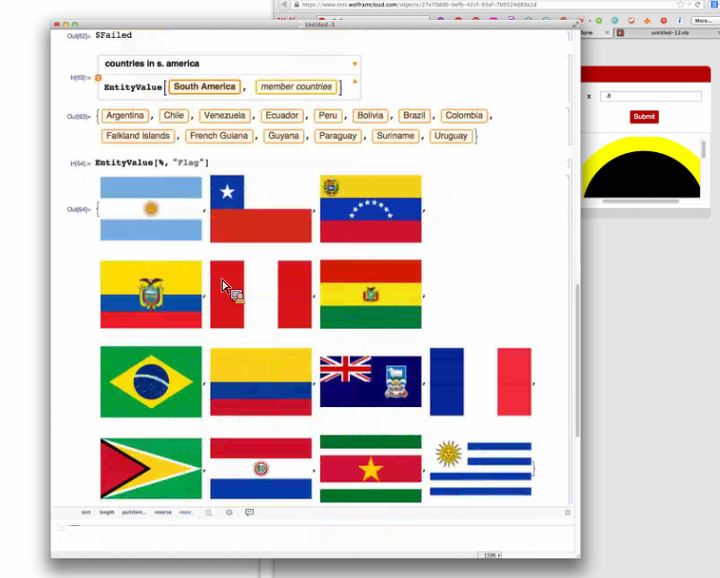
Task: Click the 'reverse' suggestion button
Action: (163, 512)
